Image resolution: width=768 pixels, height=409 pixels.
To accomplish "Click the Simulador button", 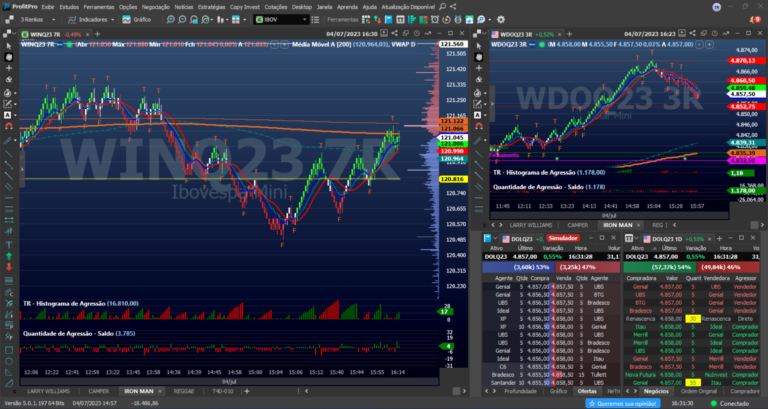I will coord(563,239).
